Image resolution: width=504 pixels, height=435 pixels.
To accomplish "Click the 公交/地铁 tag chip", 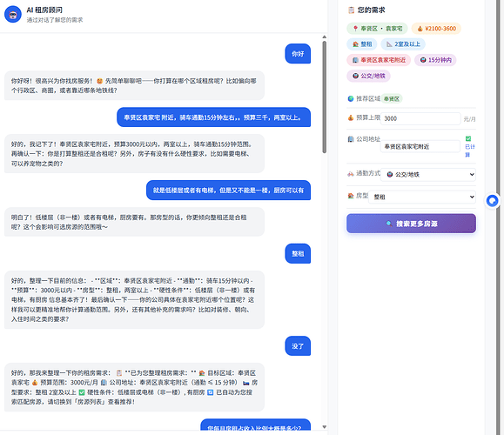I will click(x=369, y=77).
